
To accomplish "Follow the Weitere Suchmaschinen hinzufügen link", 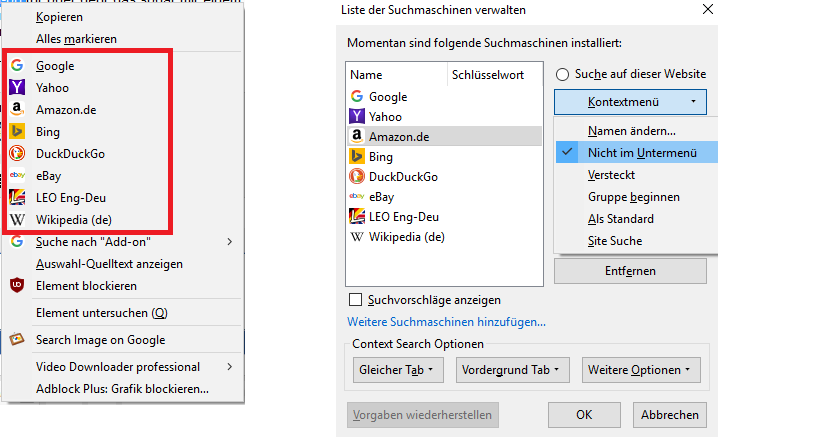I will pos(446,322).
